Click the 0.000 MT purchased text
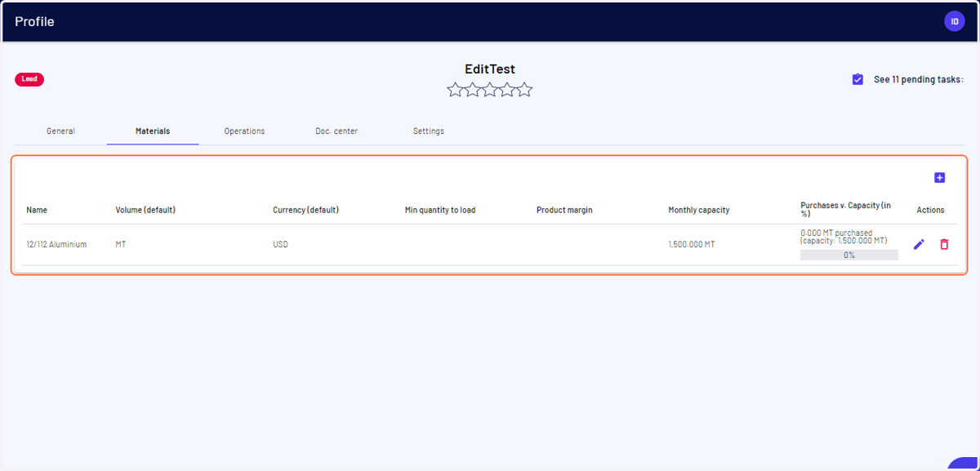The width and height of the screenshot is (980, 471). click(836, 233)
